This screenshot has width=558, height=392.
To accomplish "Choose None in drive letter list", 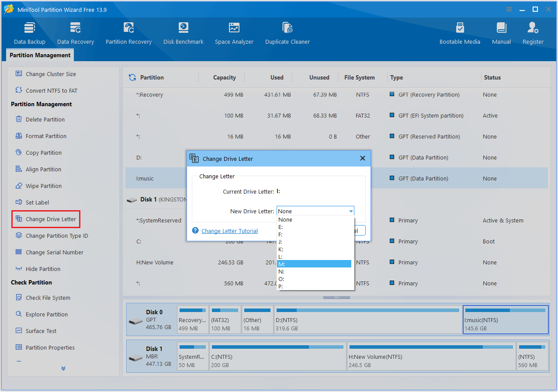I will [x=314, y=220].
